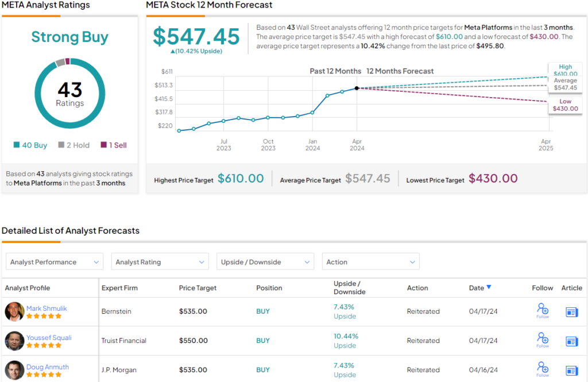Click the 10.42% Upside indicator
Image resolution: width=588 pixels, height=382 pixels.
(x=196, y=51)
